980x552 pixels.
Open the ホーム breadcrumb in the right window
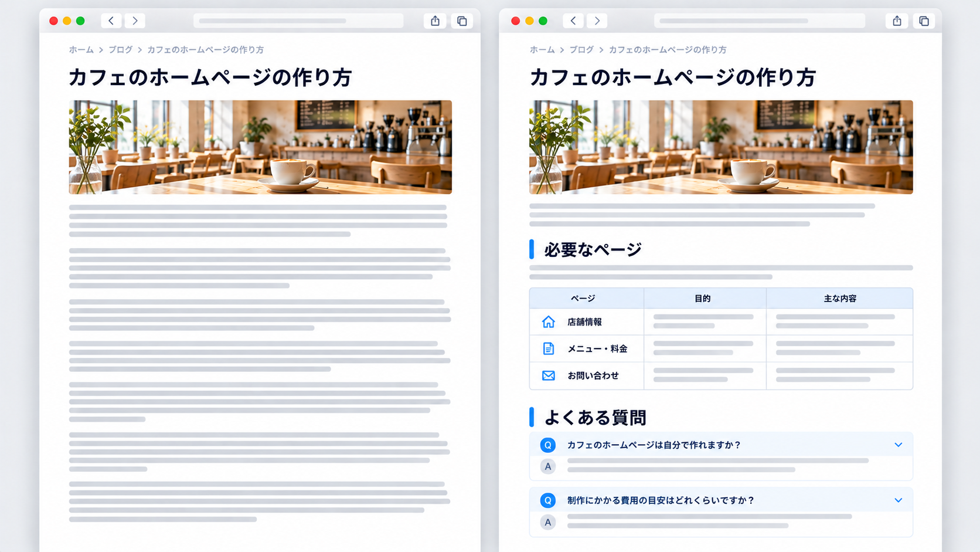point(542,50)
